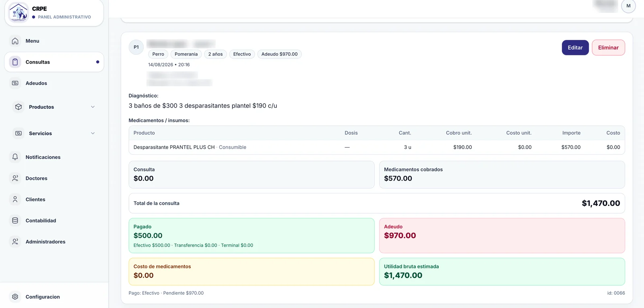644x308 pixels.
Task: Click the Productos box icon
Action: (19, 107)
